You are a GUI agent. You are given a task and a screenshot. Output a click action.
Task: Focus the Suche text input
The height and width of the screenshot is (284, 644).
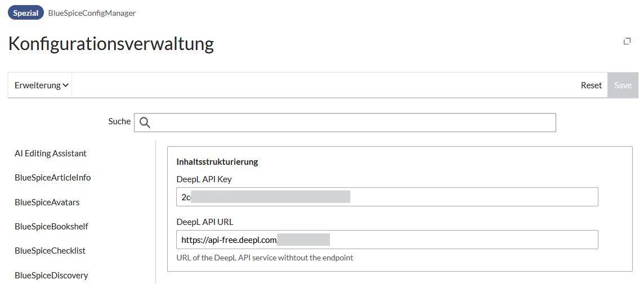click(349, 123)
